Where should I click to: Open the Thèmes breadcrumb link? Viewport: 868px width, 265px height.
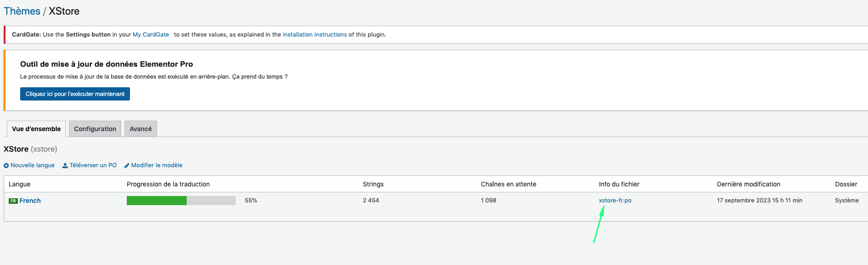(x=22, y=11)
